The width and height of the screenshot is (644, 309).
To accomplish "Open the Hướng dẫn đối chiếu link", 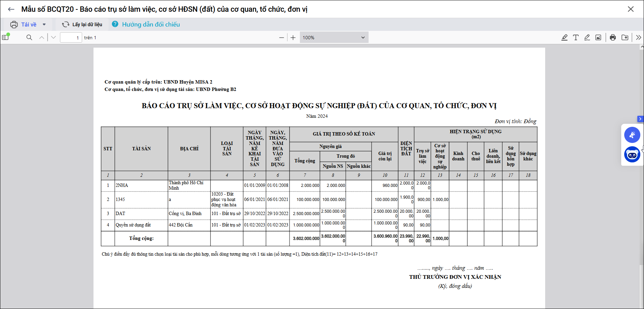I will coord(151,24).
